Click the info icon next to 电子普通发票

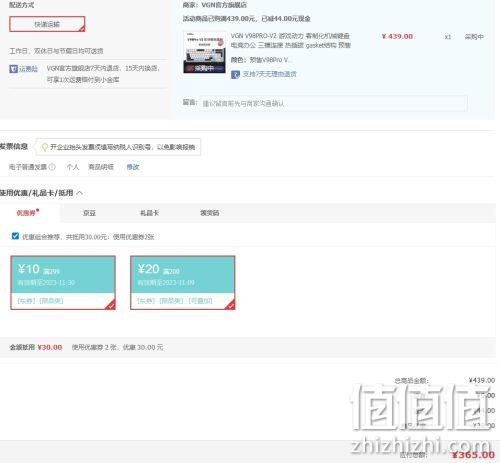(x=52, y=167)
